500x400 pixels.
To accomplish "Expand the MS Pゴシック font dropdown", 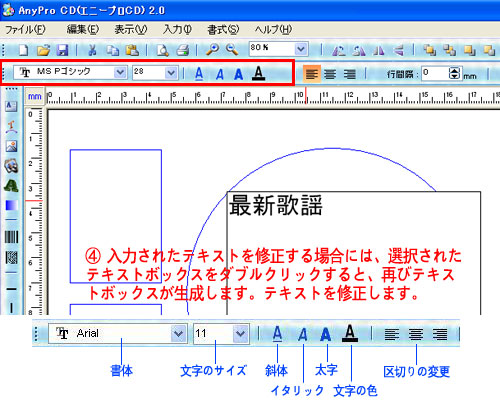I will coord(120,72).
